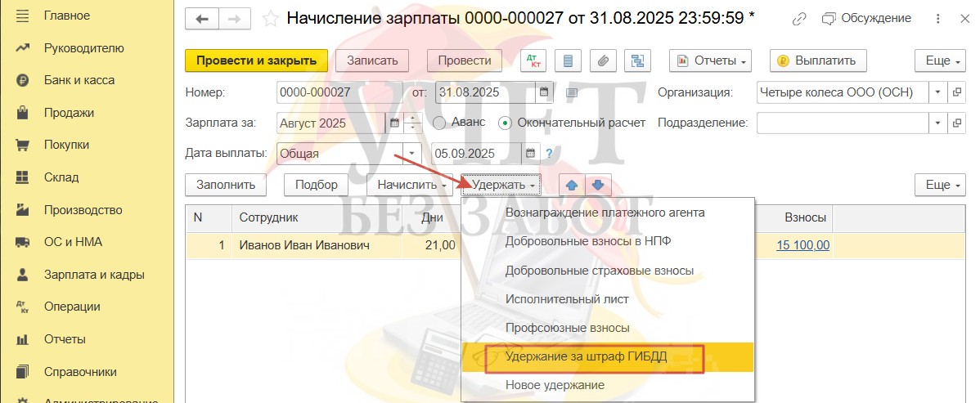
Task: Open the Подразделение field link icon
Action: (x=956, y=123)
